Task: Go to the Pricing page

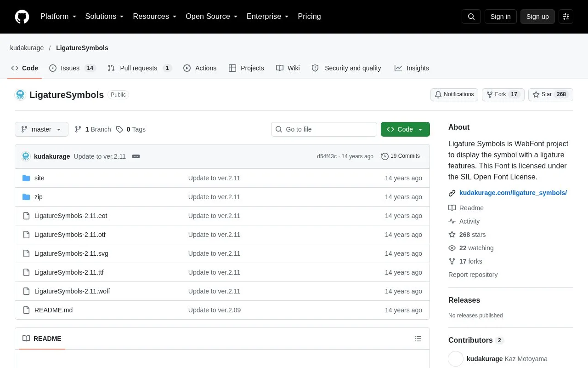Action: click(309, 17)
